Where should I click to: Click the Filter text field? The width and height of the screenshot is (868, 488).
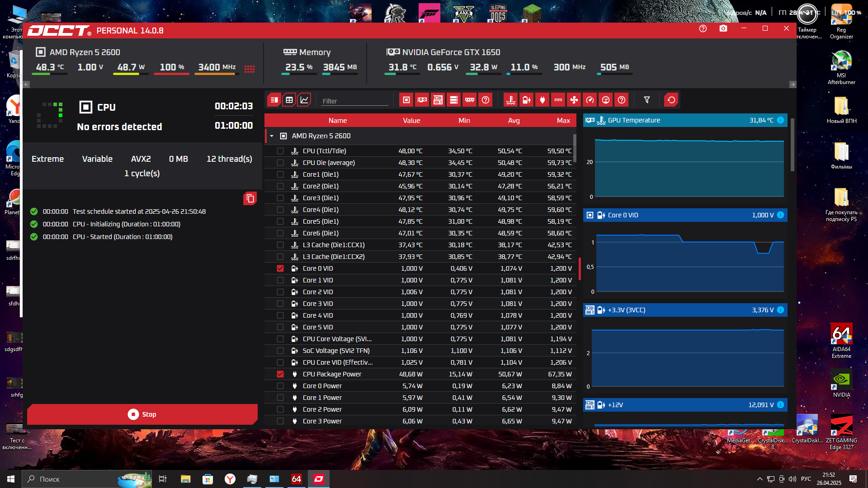(x=355, y=101)
